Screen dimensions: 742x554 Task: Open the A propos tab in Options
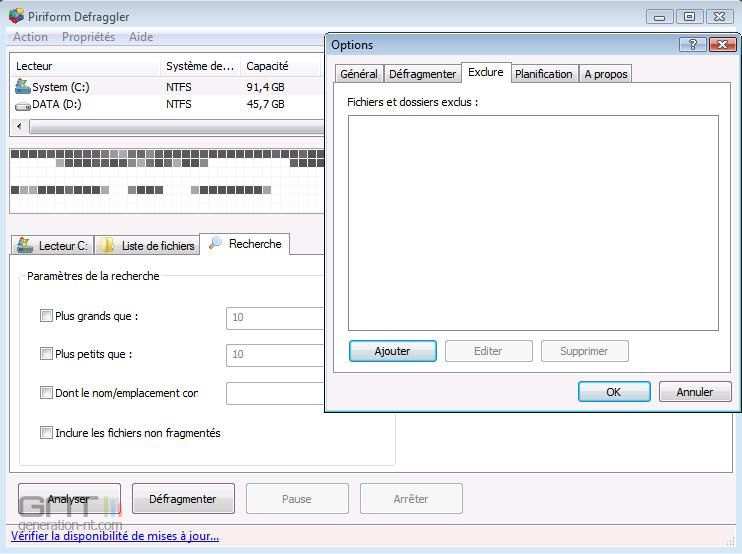[x=606, y=74]
